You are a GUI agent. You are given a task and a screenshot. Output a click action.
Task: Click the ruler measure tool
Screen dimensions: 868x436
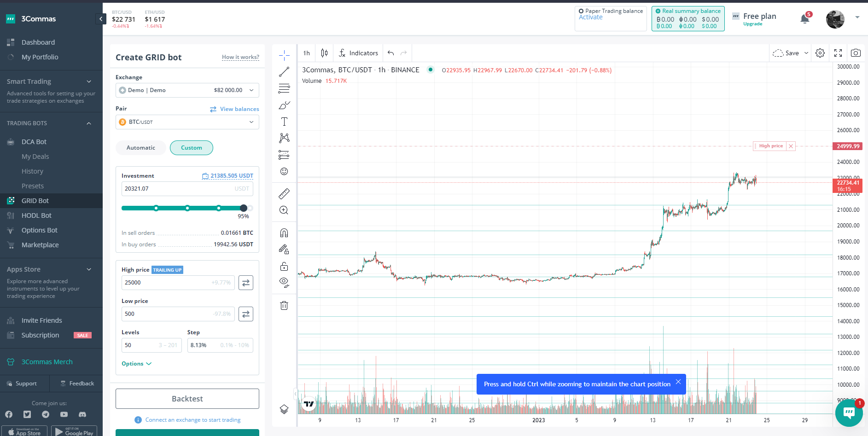(x=284, y=194)
